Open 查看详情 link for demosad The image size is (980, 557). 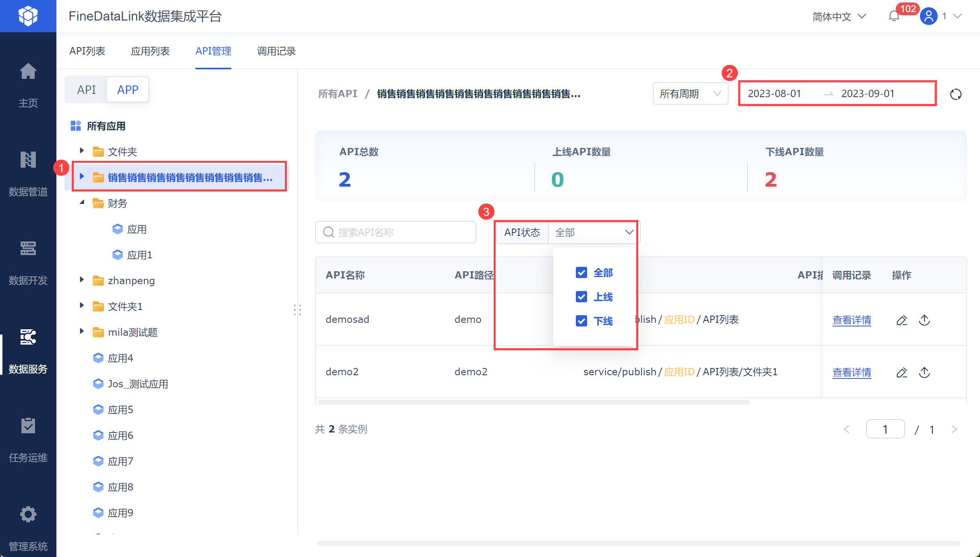point(851,320)
